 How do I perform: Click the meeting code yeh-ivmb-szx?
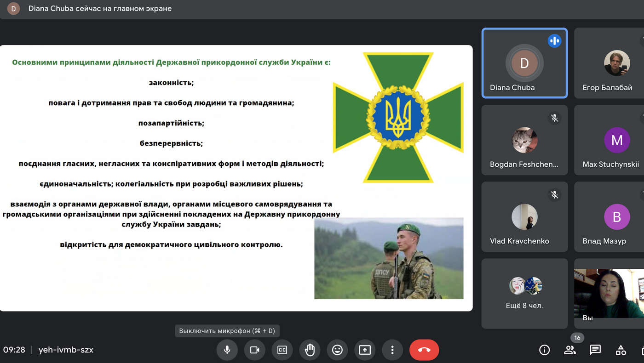tap(66, 350)
